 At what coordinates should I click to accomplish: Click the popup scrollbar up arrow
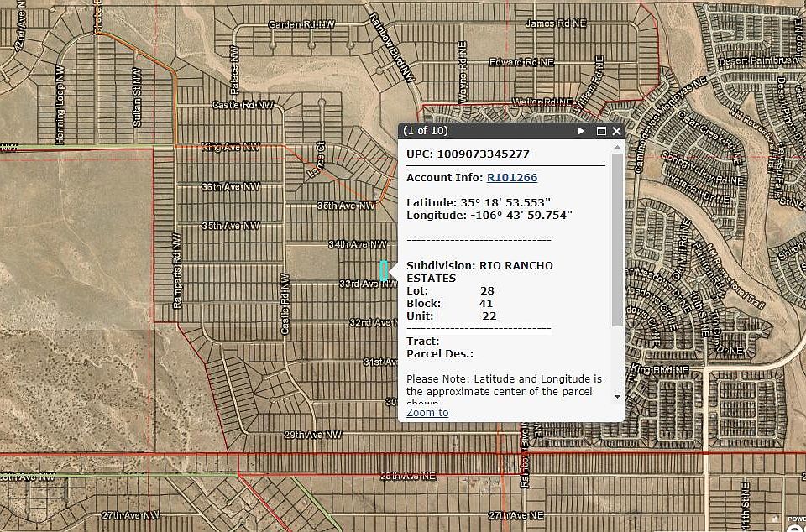click(617, 148)
